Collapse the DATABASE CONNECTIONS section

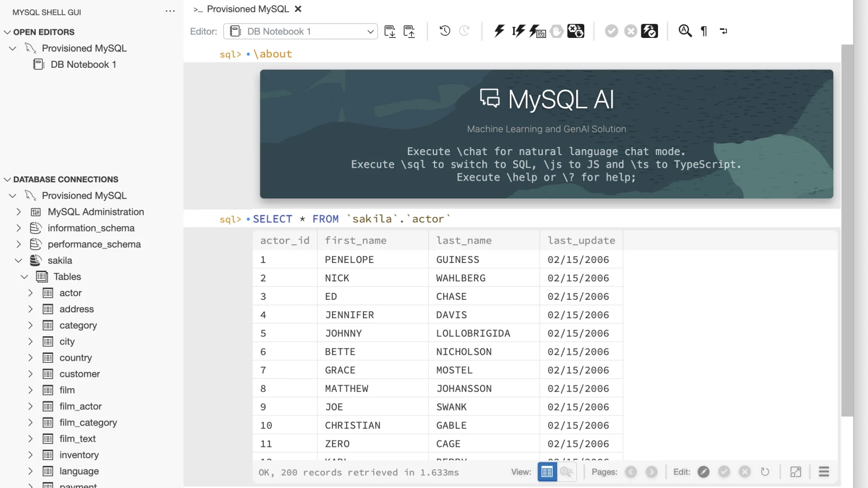pyautogui.click(x=8, y=179)
